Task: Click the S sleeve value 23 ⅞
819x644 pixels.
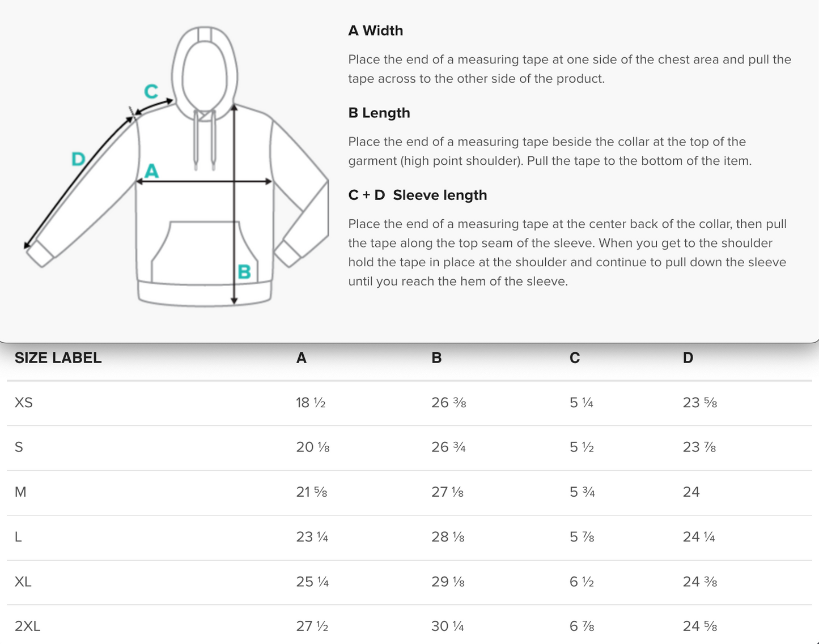Action: pos(699,447)
